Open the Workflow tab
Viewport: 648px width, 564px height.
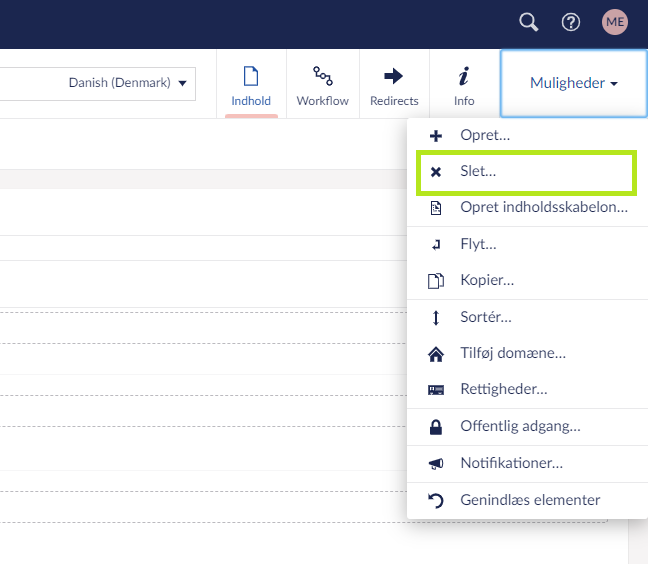tap(322, 85)
